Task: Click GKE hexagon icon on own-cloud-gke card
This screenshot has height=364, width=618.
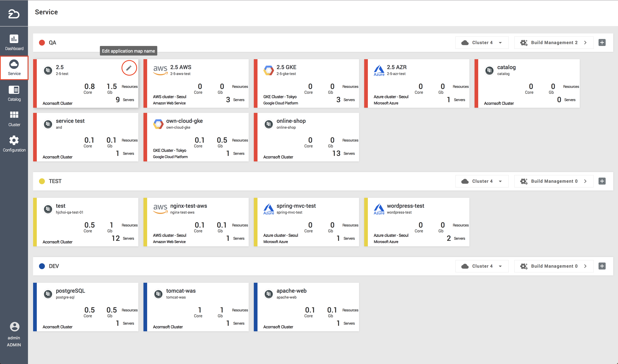Action: pyautogui.click(x=158, y=124)
